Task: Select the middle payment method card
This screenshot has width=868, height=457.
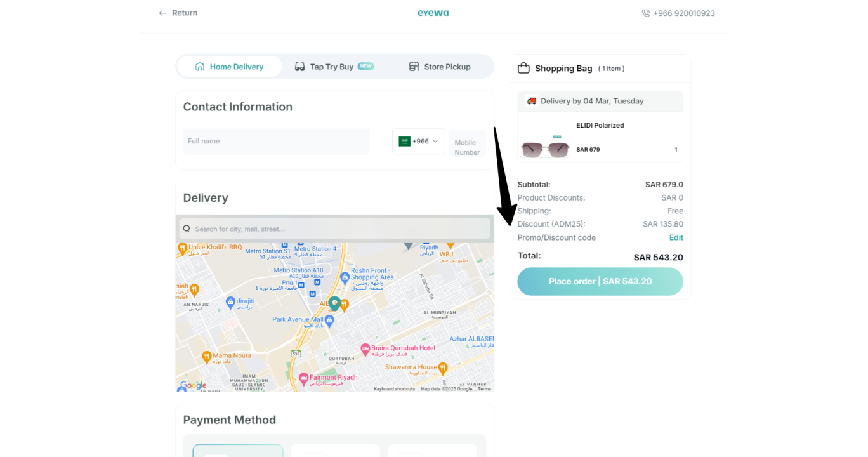Action: pos(335,451)
